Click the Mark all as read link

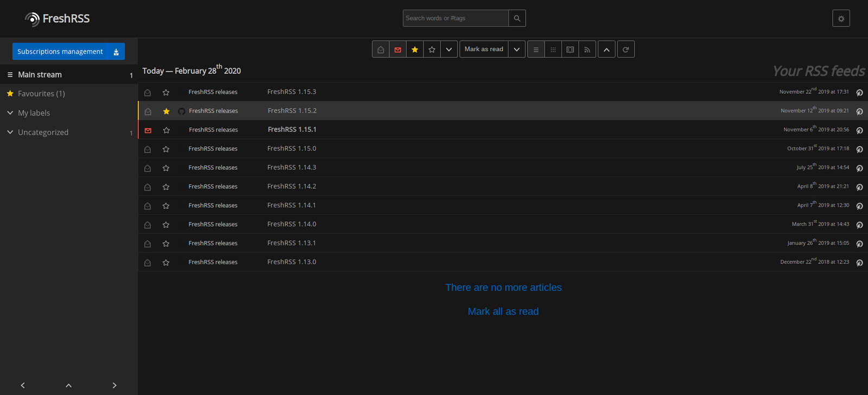coord(503,311)
